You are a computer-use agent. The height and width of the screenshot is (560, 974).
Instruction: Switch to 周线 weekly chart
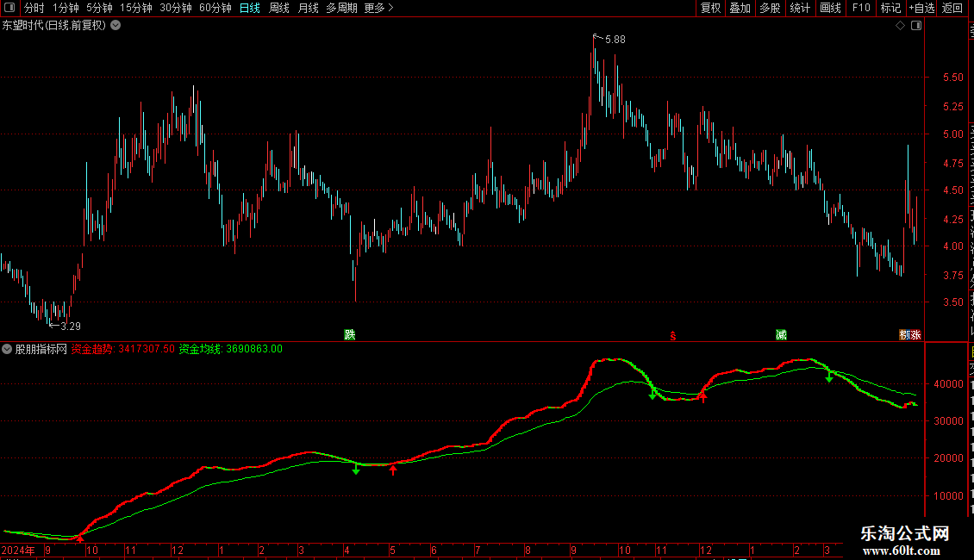[279, 8]
